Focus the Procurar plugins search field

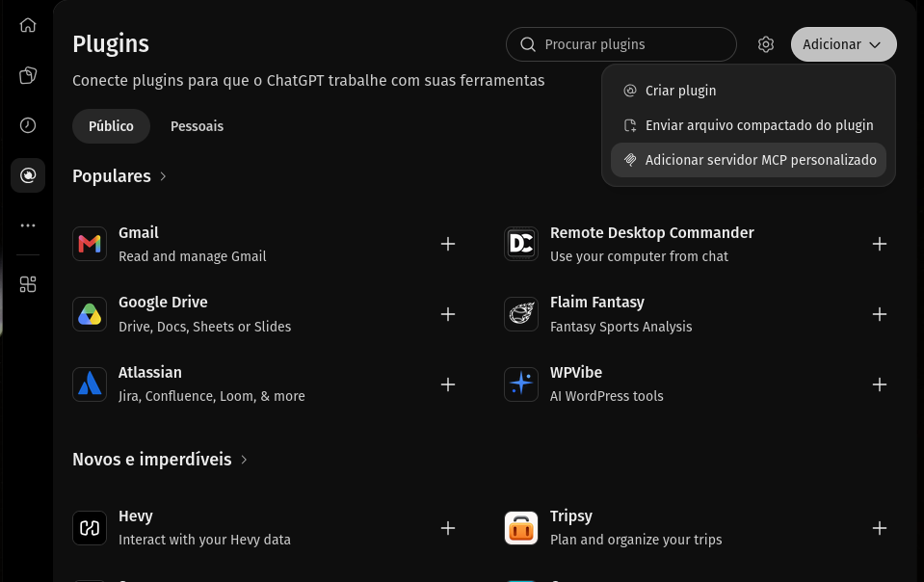(x=621, y=44)
